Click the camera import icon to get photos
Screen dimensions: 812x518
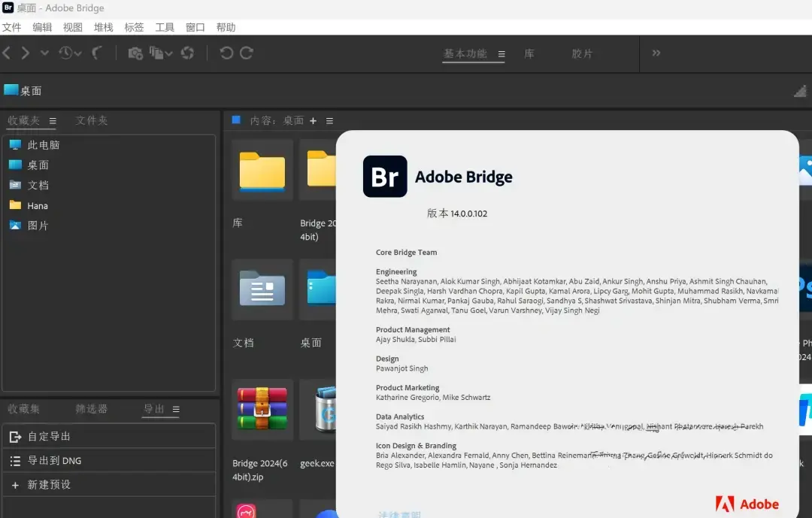click(x=135, y=53)
